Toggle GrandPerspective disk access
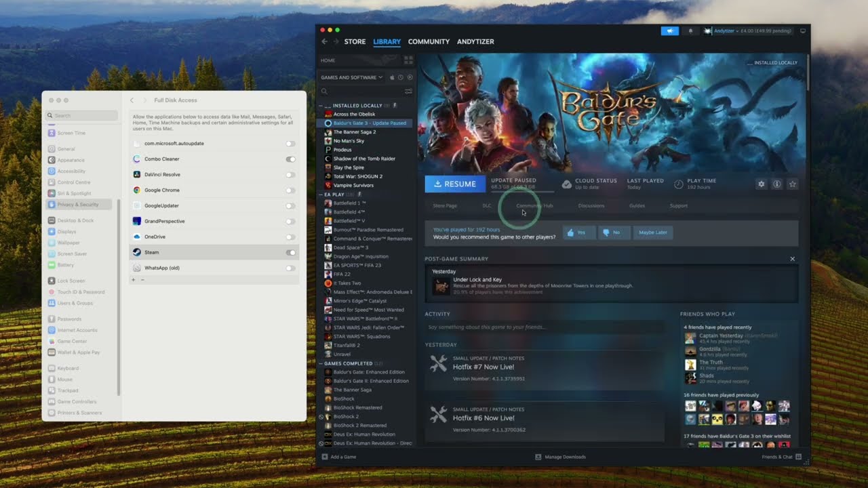 click(290, 222)
